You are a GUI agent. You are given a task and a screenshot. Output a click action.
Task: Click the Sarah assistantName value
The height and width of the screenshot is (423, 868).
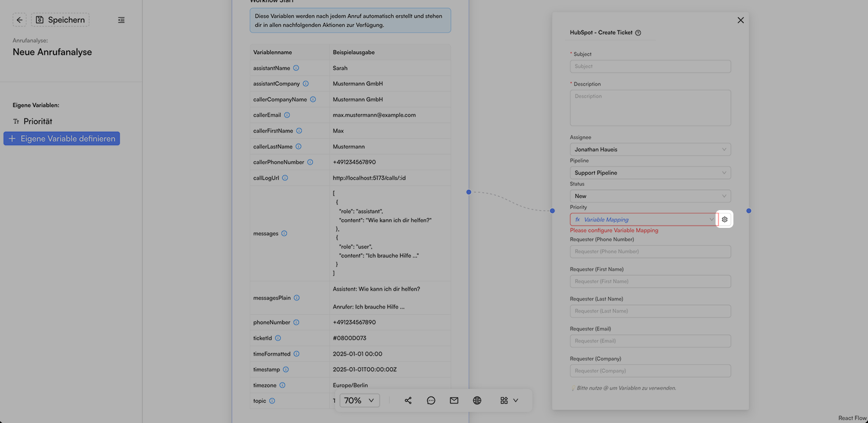[x=340, y=68]
